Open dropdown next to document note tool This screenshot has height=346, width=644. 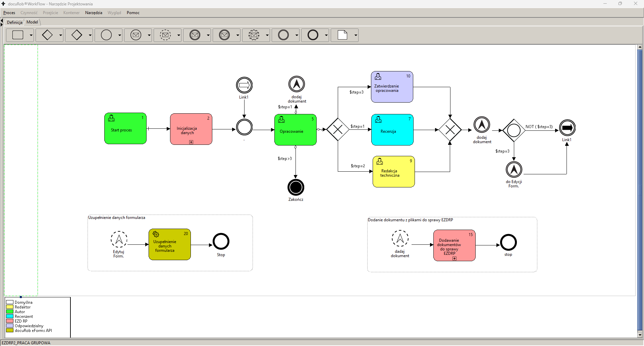coord(356,35)
